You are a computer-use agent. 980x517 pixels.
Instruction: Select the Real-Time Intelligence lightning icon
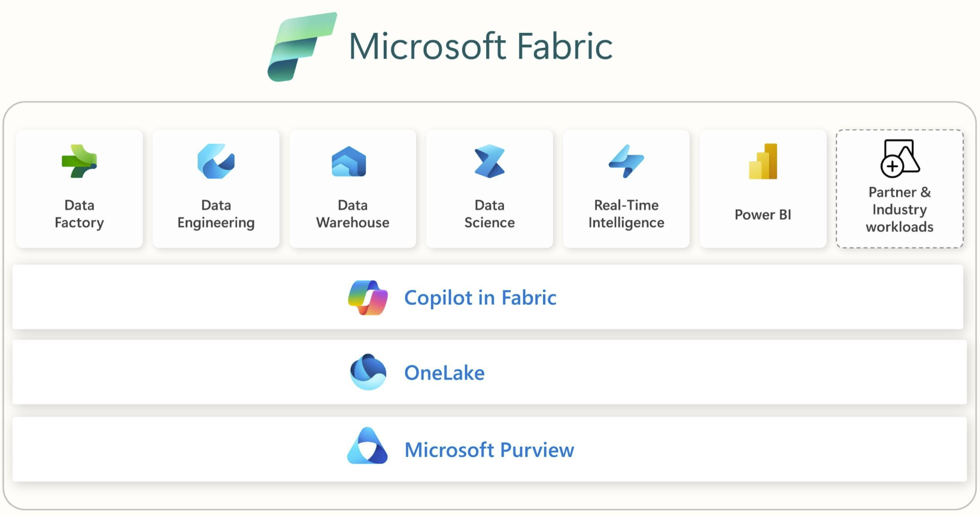coord(626,161)
